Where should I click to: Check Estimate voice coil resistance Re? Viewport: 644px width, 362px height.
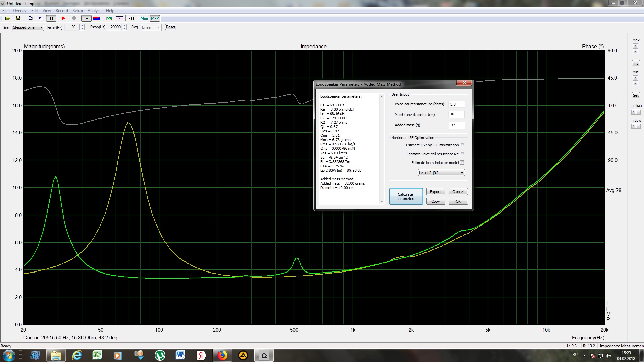[x=462, y=154]
